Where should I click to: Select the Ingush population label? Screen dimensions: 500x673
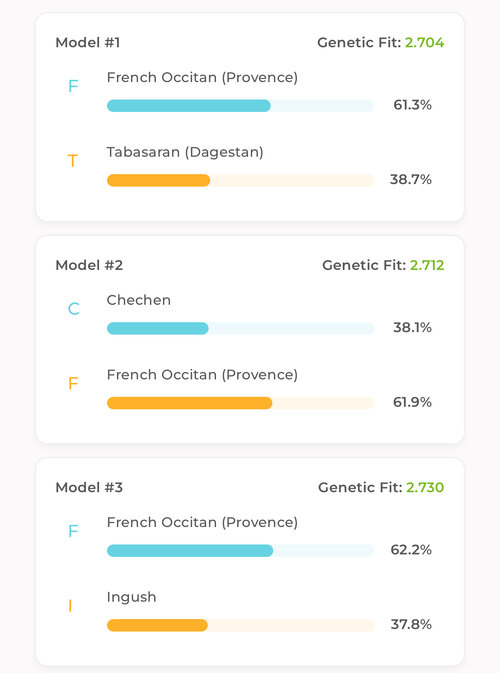[x=131, y=597]
